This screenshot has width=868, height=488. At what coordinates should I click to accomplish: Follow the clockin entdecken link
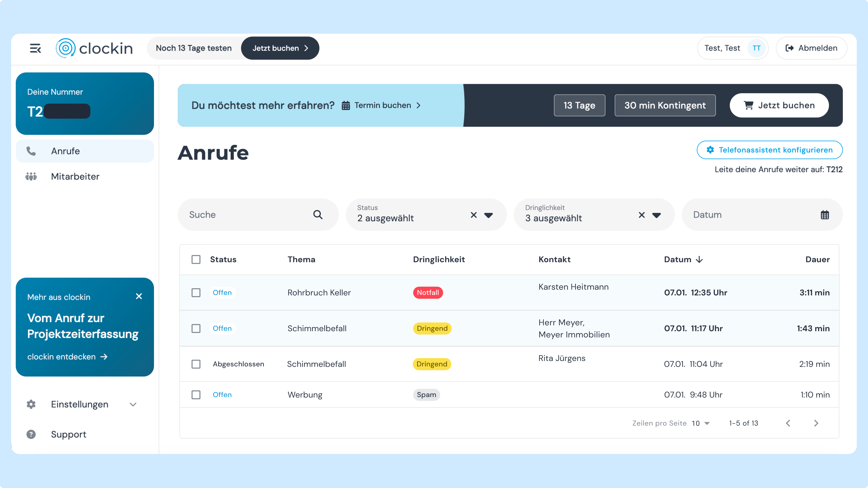point(67,357)
